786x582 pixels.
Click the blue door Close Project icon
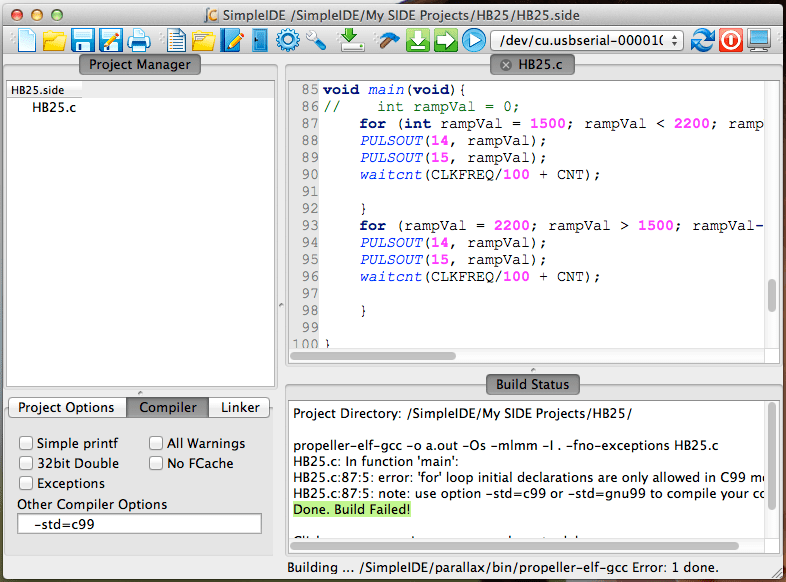tap(260, 40)
